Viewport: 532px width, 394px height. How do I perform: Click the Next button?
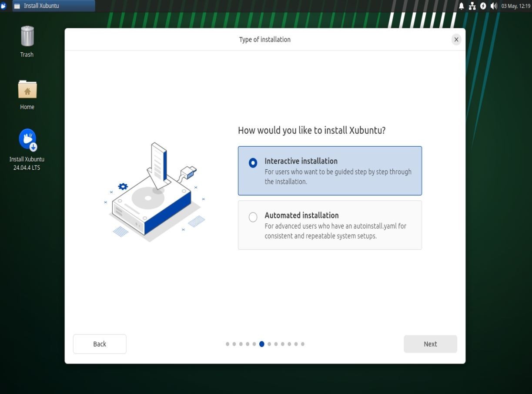[x=430, y=344]
